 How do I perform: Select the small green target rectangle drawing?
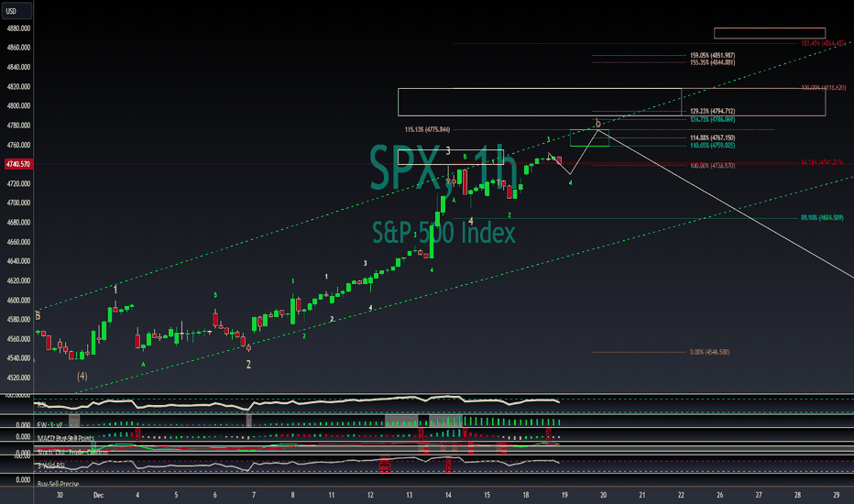[x=589, y=137]
